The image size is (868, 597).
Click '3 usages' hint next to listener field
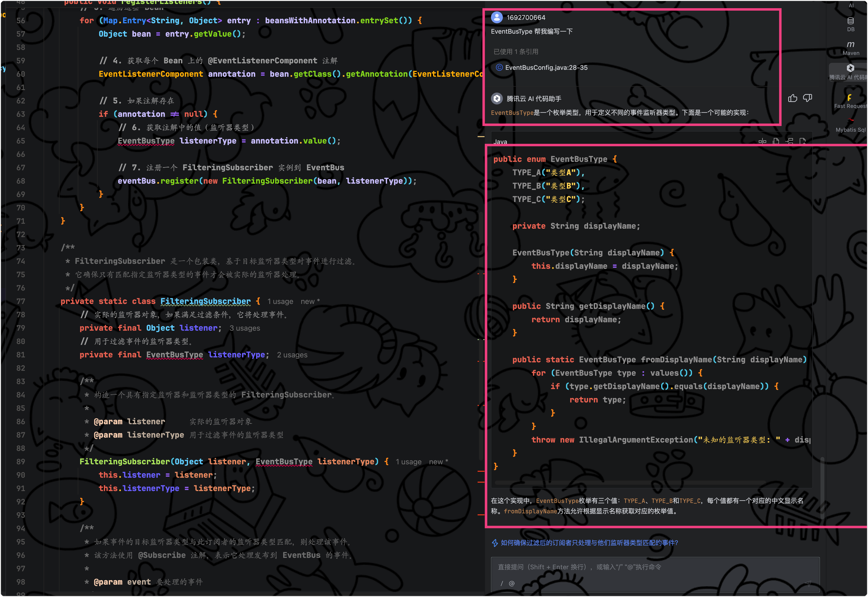(244, 328)
